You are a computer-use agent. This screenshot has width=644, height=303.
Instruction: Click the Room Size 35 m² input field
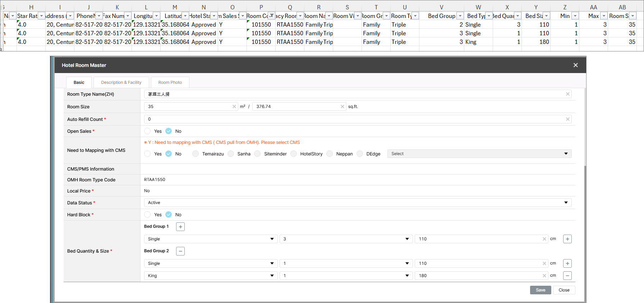coord(189,107)
